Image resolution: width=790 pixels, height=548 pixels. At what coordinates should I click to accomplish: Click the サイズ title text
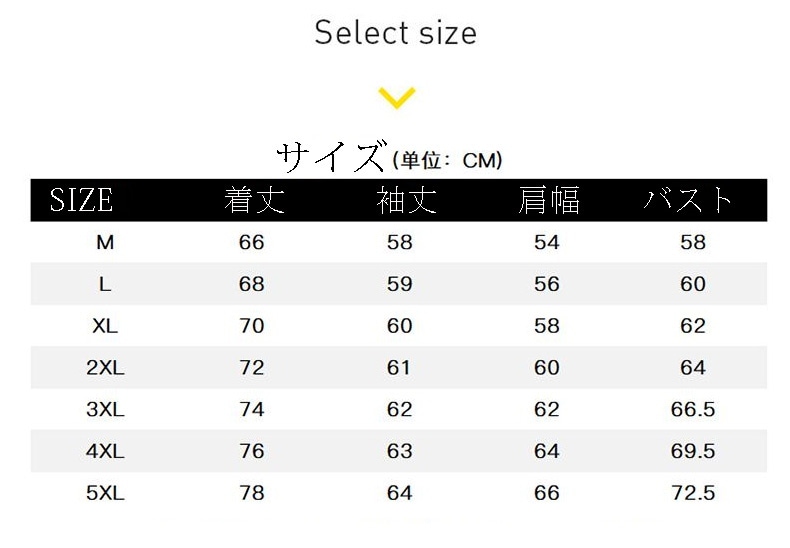[x=330, y=157]
